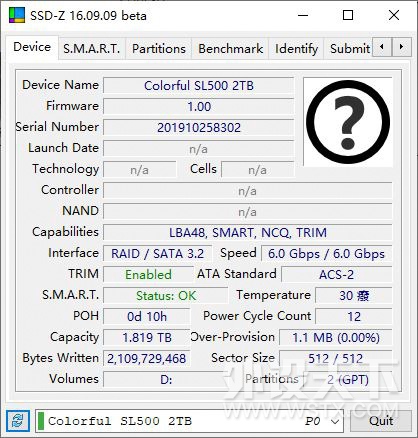Click the Serial Number field
This screenshot has height=438, width=418.
click(x=199, y=128)
